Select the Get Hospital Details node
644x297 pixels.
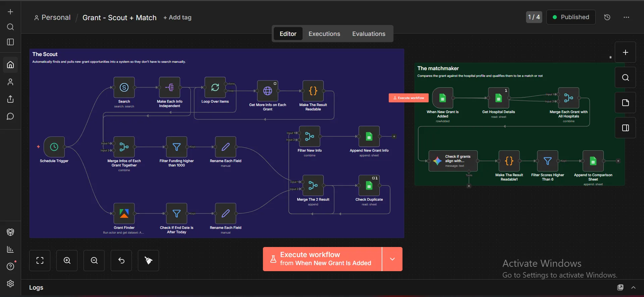[499, 98]
